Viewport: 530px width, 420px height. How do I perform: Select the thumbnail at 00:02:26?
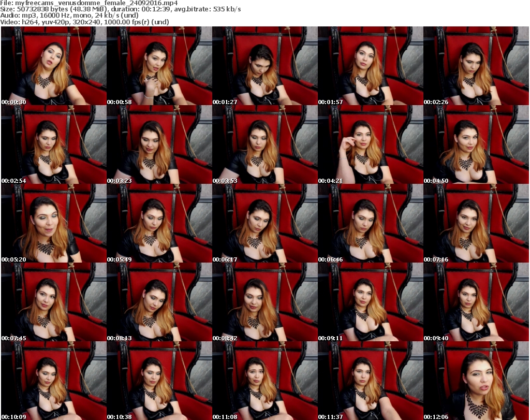(476, 66)
